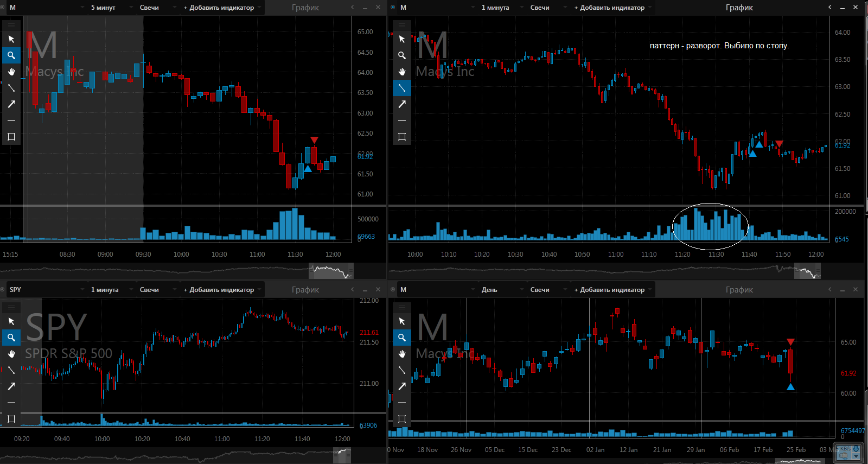Click the График title of the 5 минут chart

(x=305, y=8)
